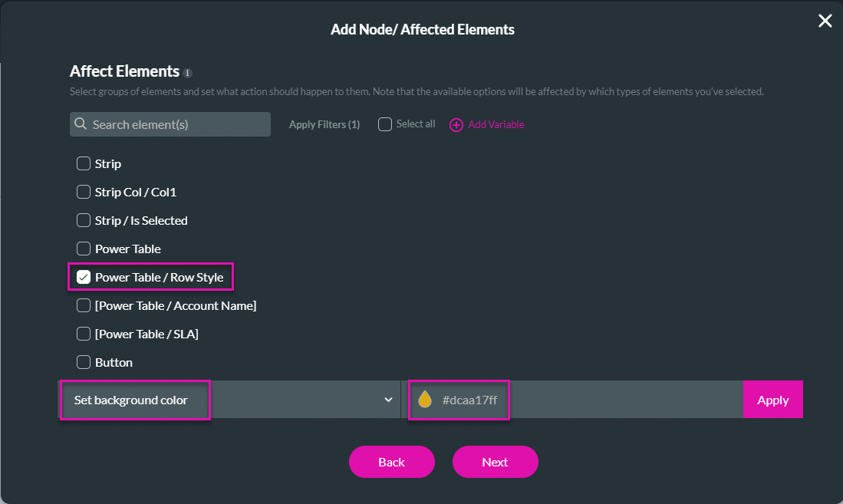Check the Strip element checkbox
Viewport: 843px width, 504px height.
pyautogui.click(x=83, y=163)
